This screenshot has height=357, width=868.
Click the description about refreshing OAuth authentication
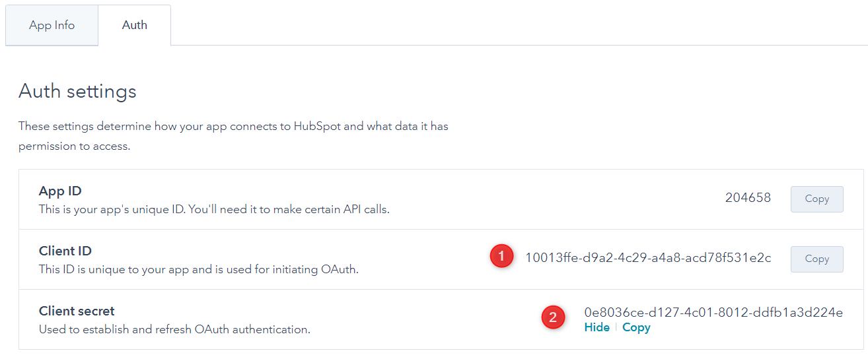tap(174, 329)
